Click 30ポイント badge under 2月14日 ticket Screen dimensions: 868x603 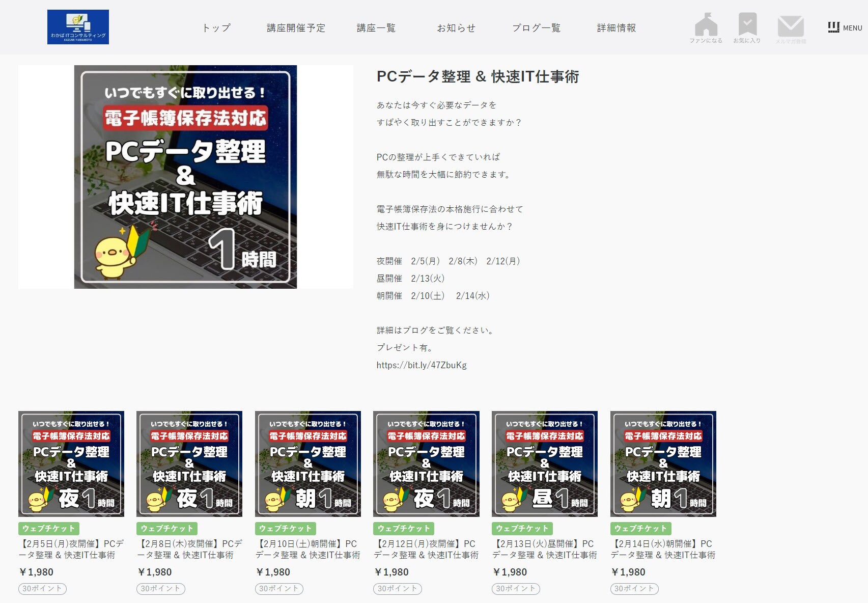634,589
